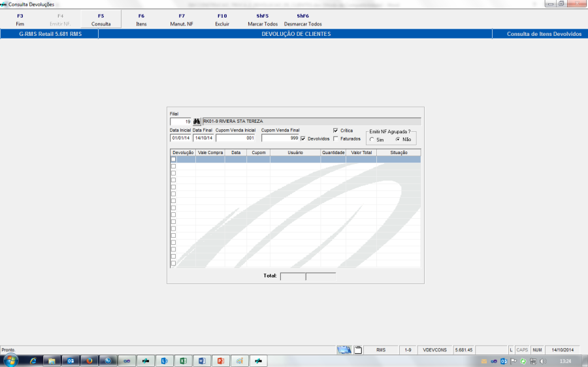Viewport: 588px width, 367px height.
Task: Click the mail envelope icon in system tray
Action: point(484,361)
